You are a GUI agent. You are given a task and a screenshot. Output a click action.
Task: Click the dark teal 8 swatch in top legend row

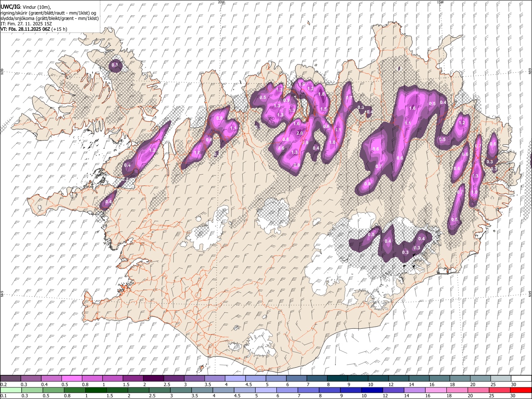pos(337,378)
